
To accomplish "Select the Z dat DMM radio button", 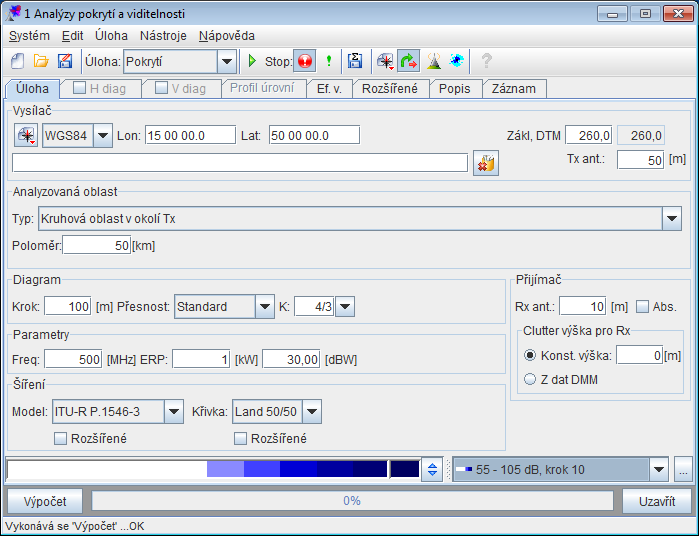I will click(x=530, y=378).
